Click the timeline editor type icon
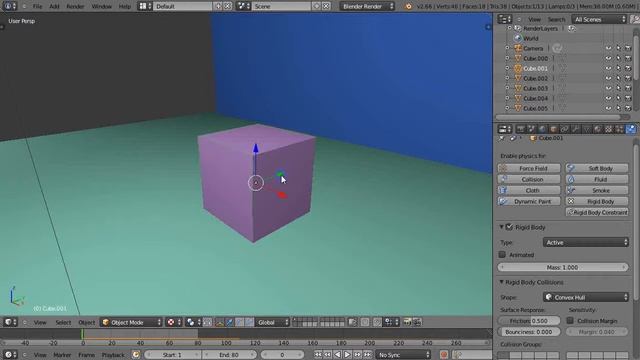 [x=10, y=355]
